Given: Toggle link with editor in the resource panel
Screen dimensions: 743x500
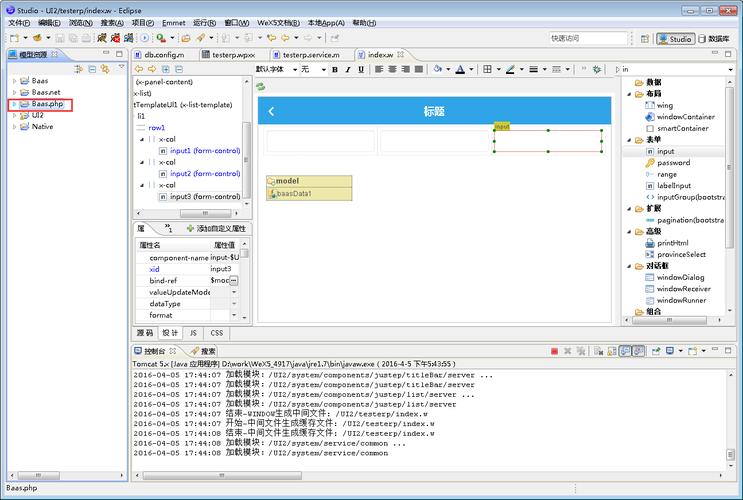Looking at the screenshot, I should click(105, 69).
